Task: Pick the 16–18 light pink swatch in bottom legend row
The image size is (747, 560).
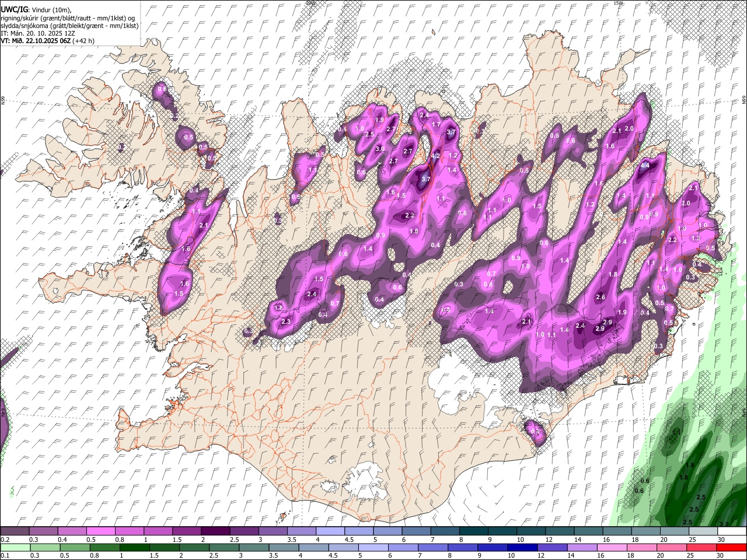Action: (x=612, y=548)
